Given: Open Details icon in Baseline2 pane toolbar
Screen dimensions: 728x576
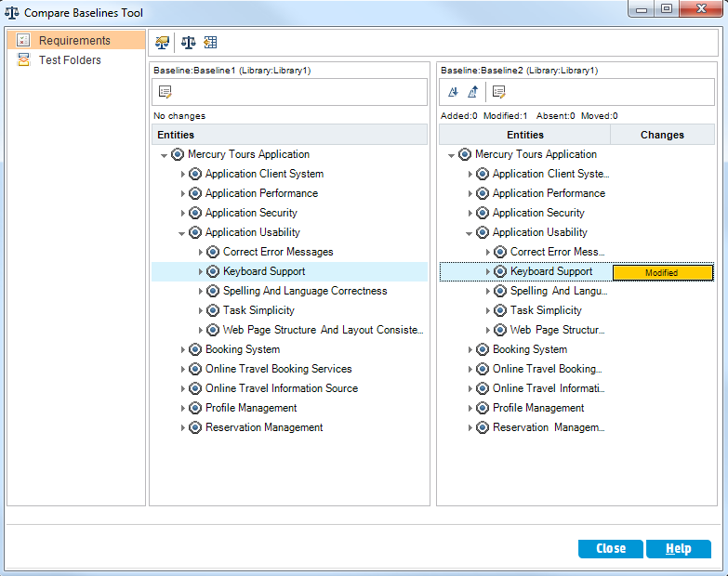Looking at the screenshot, I should (499, 92).
